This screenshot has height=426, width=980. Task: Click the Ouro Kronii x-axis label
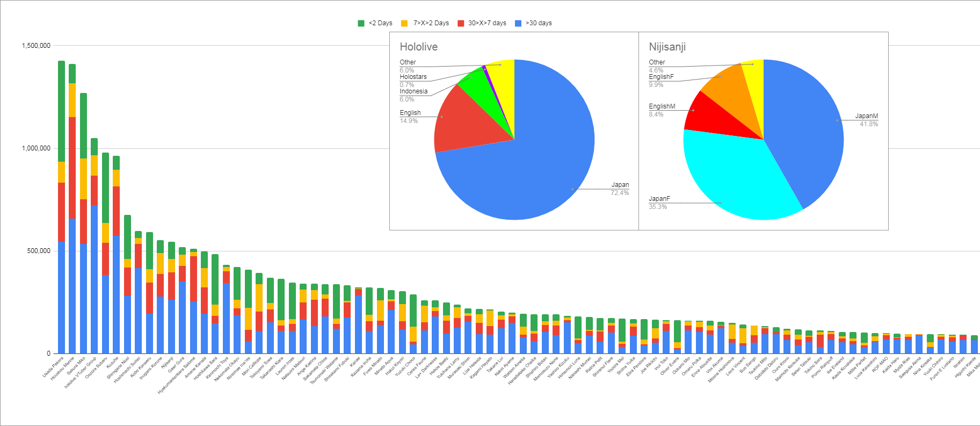[781, 366]
